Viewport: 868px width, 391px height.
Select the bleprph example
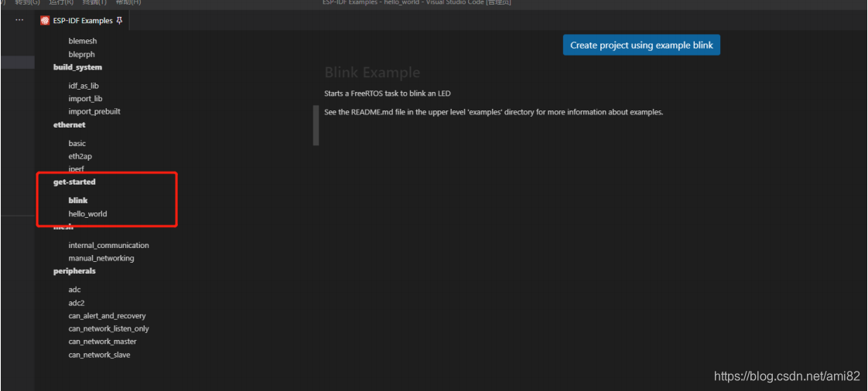82,54
